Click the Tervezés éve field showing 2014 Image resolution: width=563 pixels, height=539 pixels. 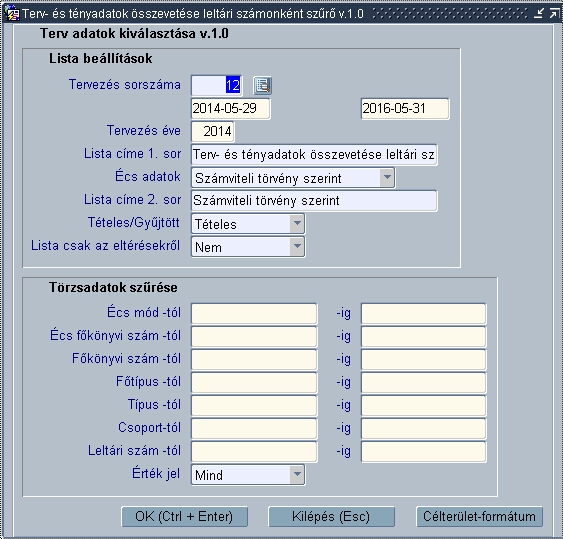click(213, 131)
